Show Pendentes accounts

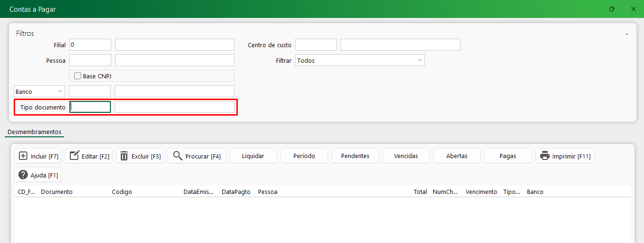click(x=355, y=156)
